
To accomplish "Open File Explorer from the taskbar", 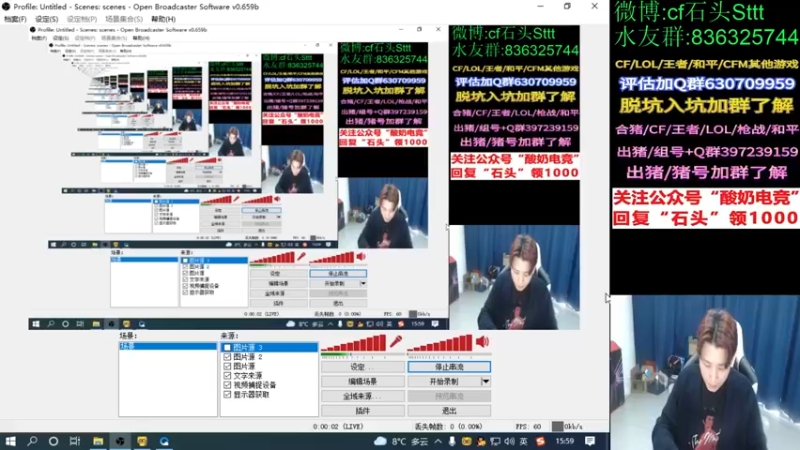I will pos(98,441).
